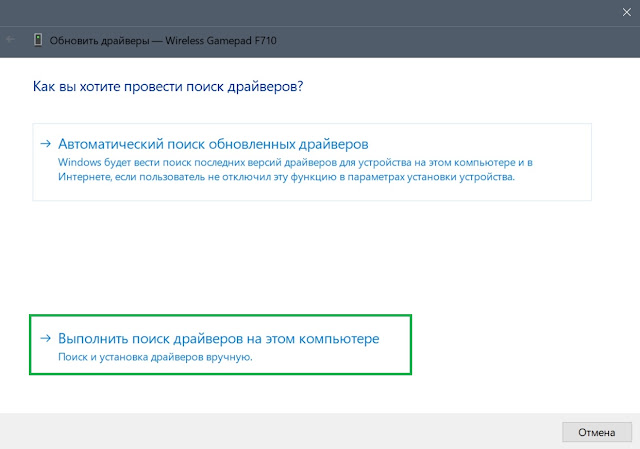The image size is (640, 449).
Task: Click the gamepad device icon in header
Action: coord(38,40)
